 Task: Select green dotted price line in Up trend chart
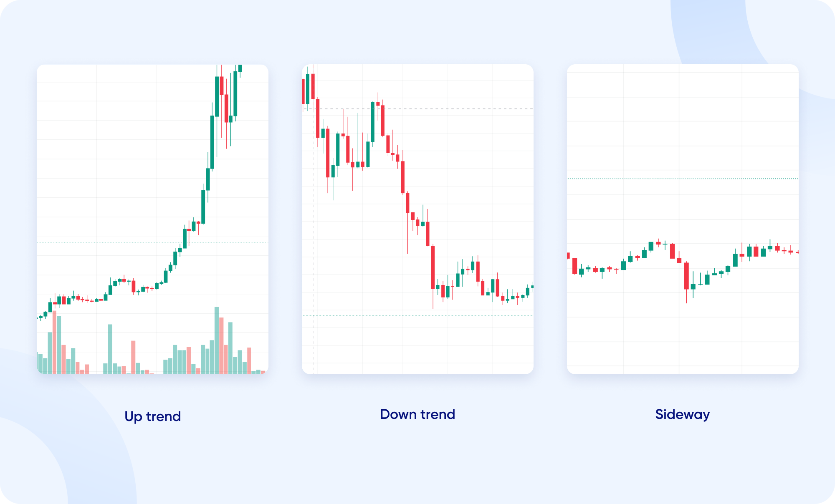[104, 243]
